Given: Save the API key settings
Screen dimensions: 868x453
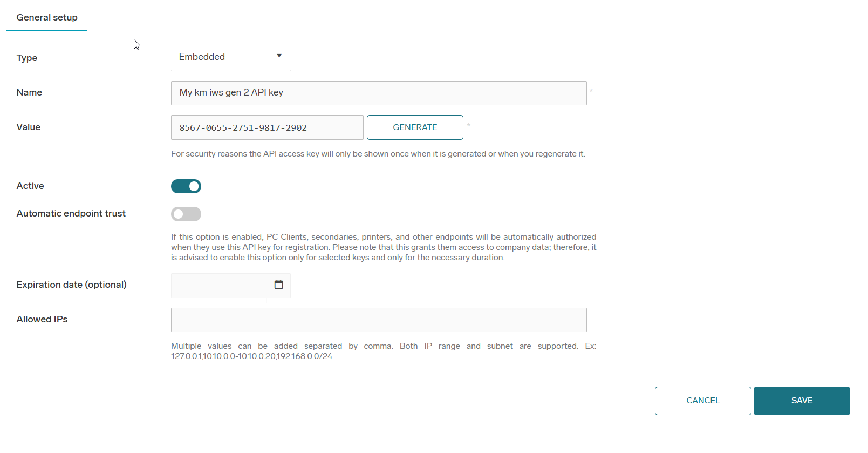Looking at the screenshot, I should click(801, 401).
